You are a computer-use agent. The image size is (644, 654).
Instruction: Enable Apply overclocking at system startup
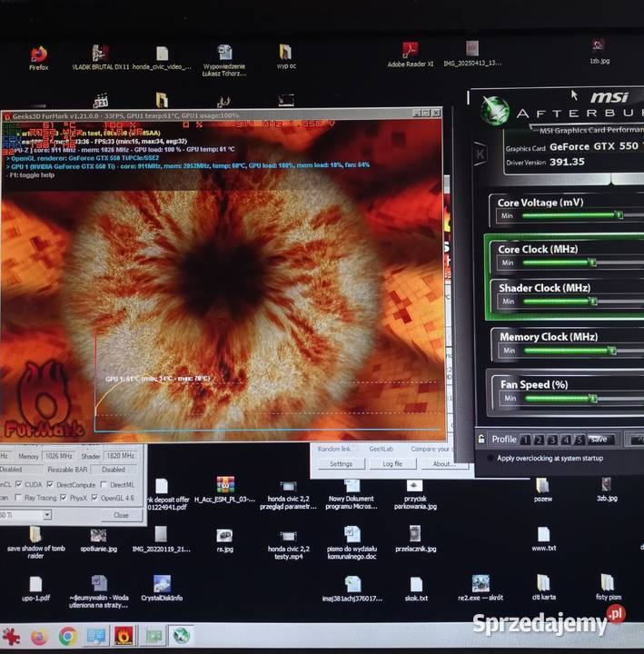490,459
